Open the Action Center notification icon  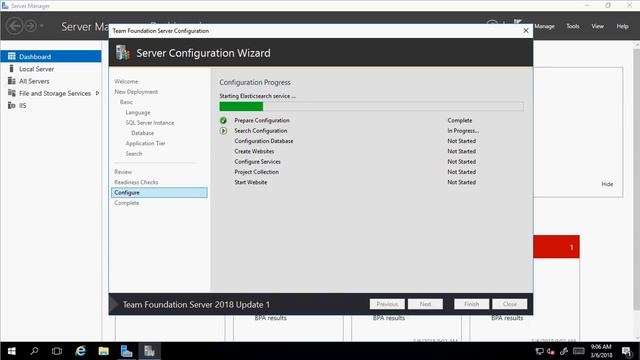click(627, 351)
